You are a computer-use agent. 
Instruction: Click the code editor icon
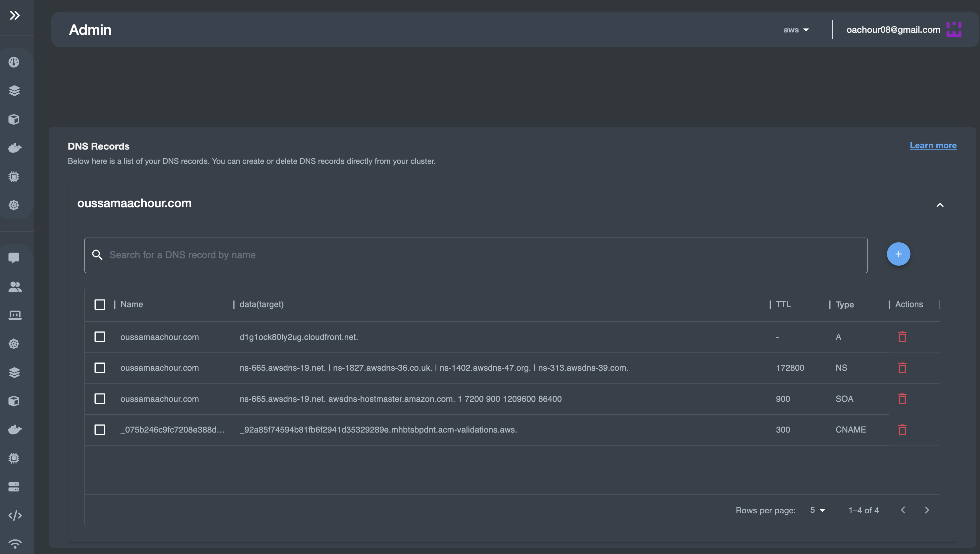[15, 516]
